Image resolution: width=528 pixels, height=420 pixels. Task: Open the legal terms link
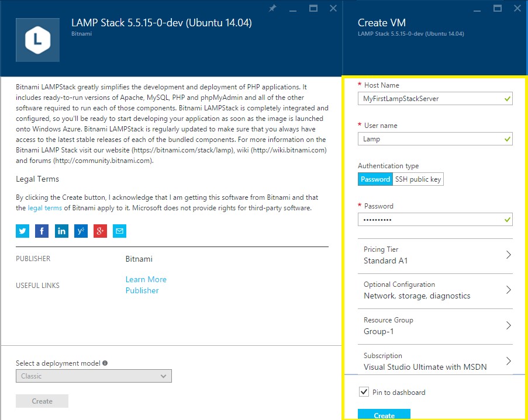(x=45, y=208)
